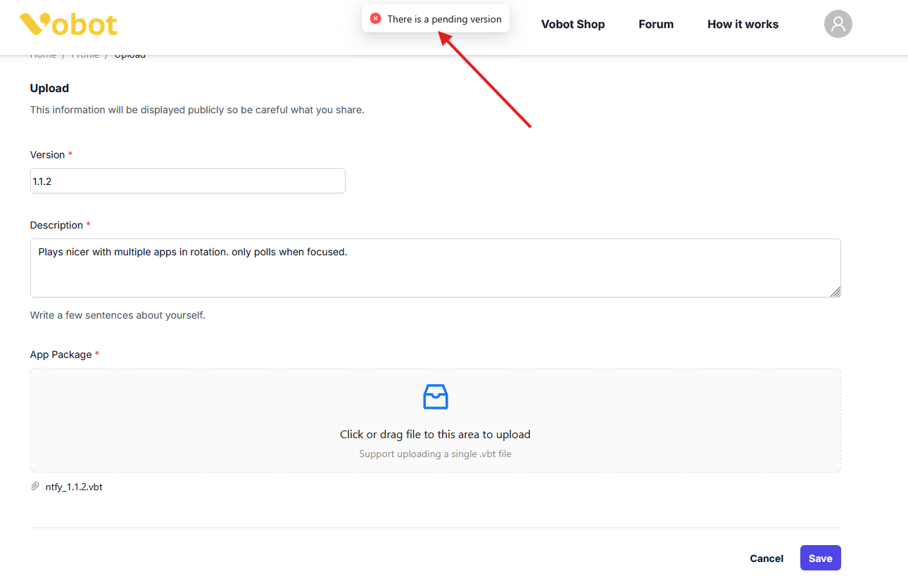Viewport: 908px width, 588px height.
Task: Go to the Forum page
Action: click(656, 24)
